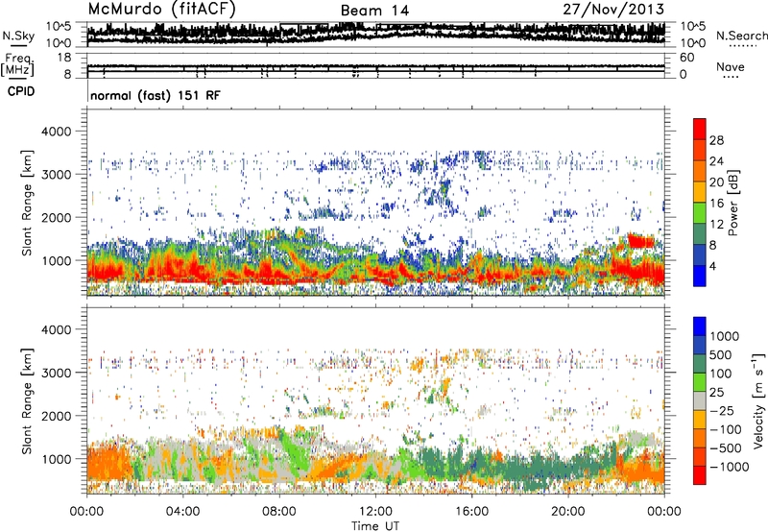Click the frequency panel '18' tick
The width and height of the screenshot is (768, 532).
point(64,58)
